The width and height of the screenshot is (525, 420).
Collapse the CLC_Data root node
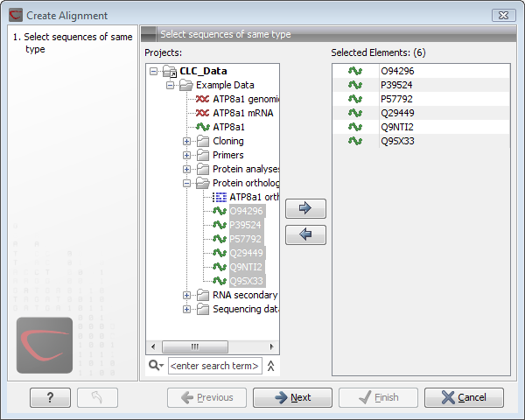153,71
